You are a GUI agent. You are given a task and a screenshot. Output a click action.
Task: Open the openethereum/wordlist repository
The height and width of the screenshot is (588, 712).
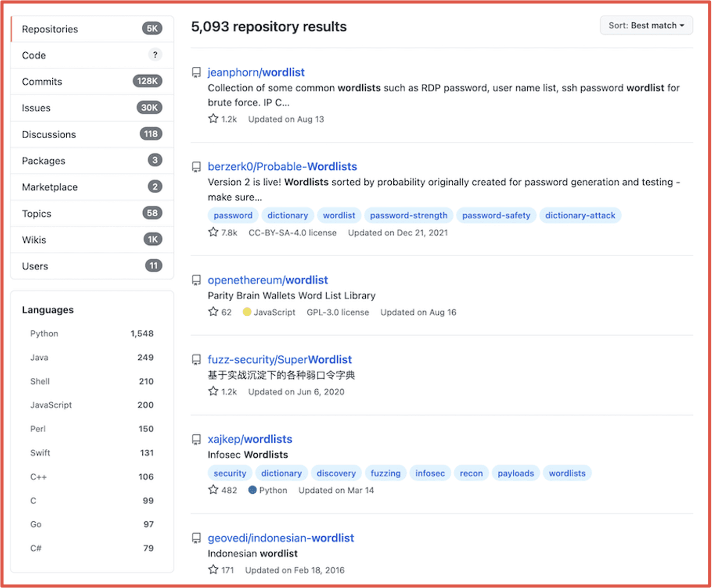pyautogui.click(x=268, y=280)
